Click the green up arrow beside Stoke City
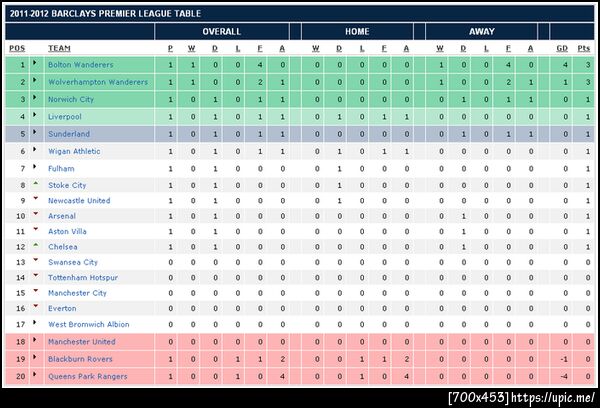This screenshot has width=600, height=408. point(36,184)
